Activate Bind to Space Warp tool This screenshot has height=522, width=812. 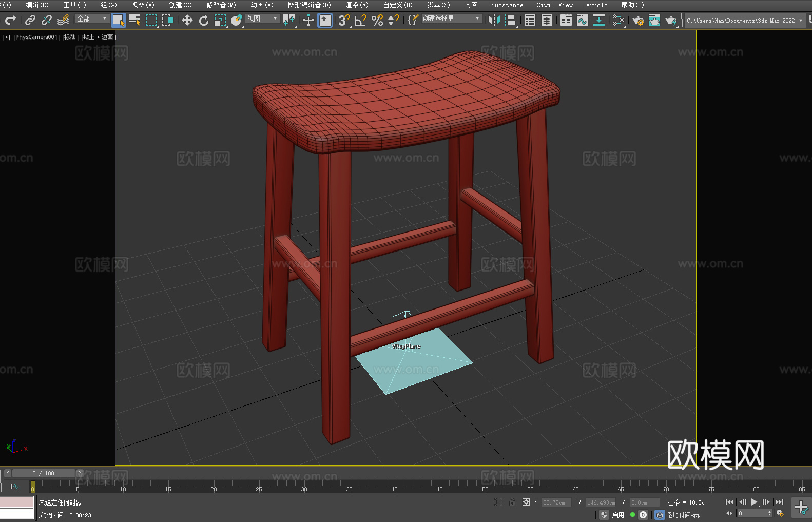point(63,20)
